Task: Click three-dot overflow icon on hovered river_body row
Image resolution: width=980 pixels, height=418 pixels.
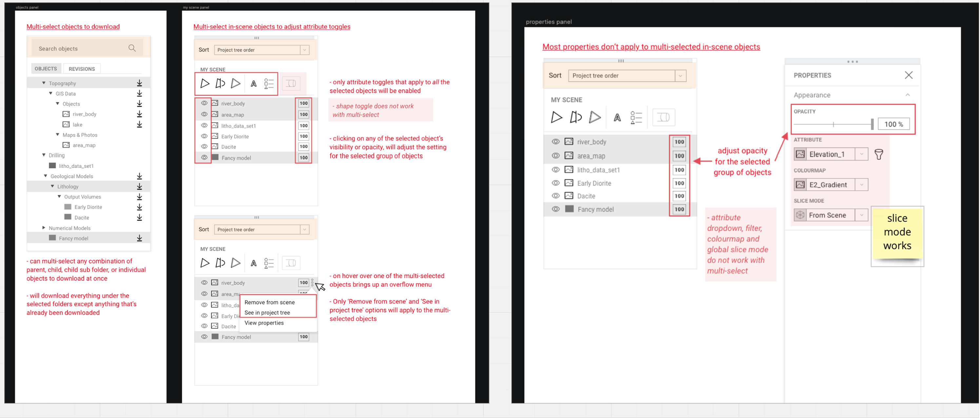Action: (312, 282)
